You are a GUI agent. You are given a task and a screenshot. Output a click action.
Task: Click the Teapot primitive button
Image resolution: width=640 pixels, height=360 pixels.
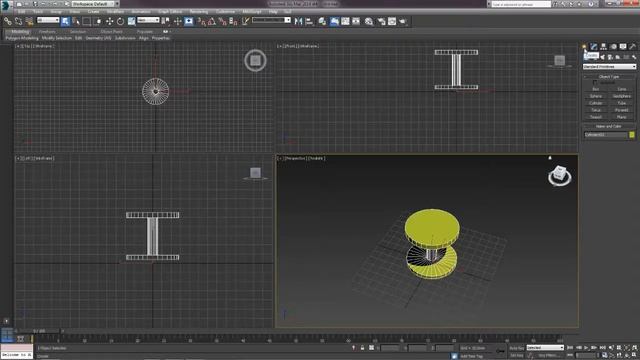pyautogui.click(x=596, y=117)
